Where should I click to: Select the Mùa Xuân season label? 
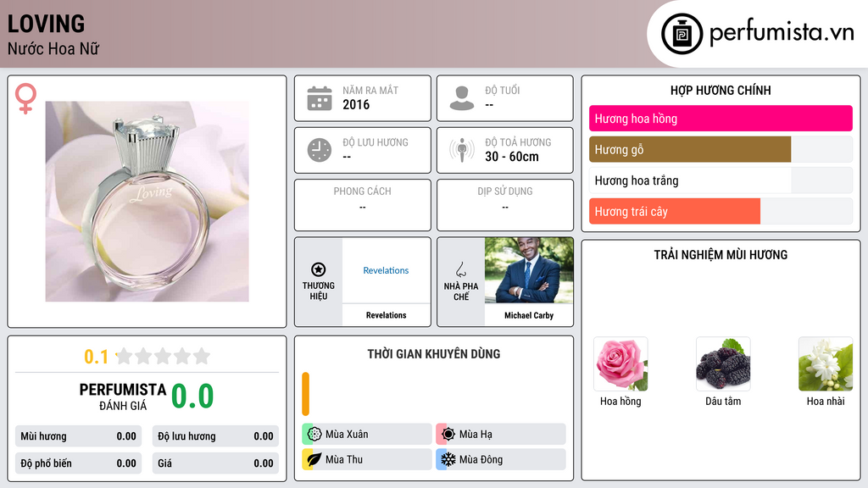pyautogui.click(x=347, y=435)
